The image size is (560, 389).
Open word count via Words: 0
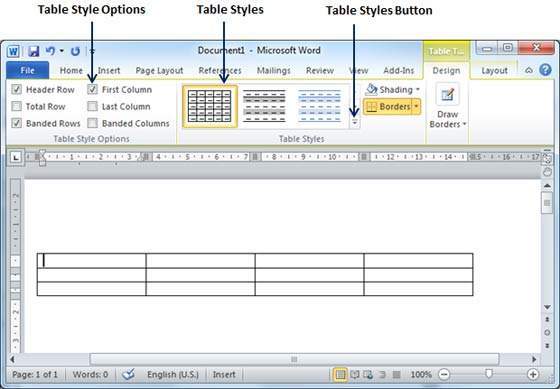click(x=90, y=374)
